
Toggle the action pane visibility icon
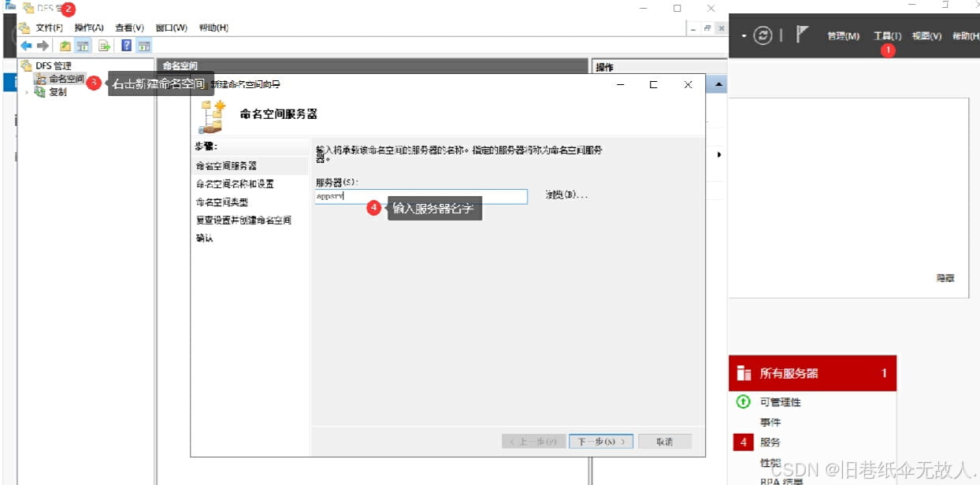[144, 45]
